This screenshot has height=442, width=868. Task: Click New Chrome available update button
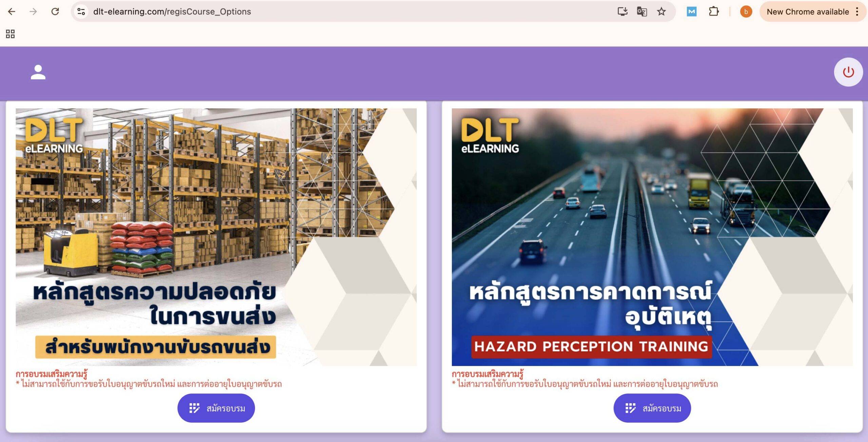pos(808,12)
